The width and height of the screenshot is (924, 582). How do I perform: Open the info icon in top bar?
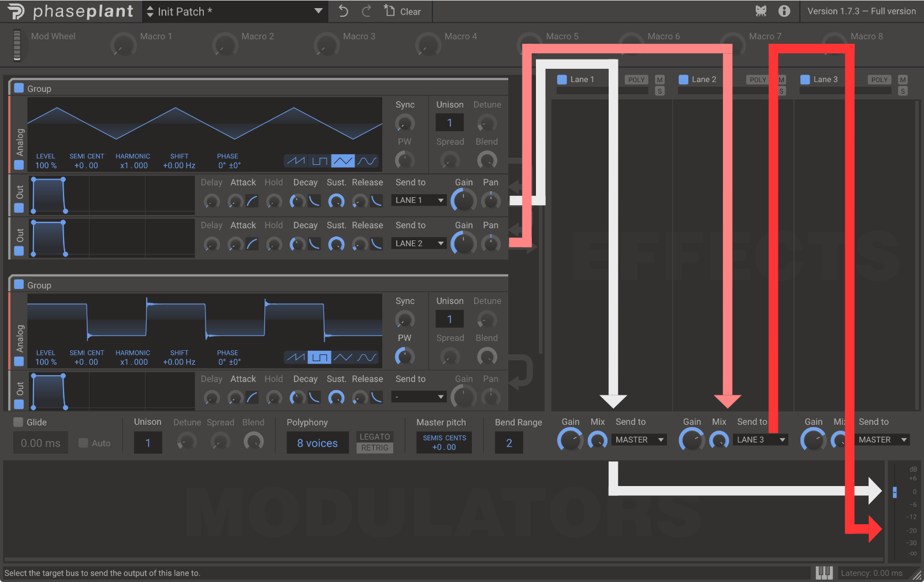point(784,11)
